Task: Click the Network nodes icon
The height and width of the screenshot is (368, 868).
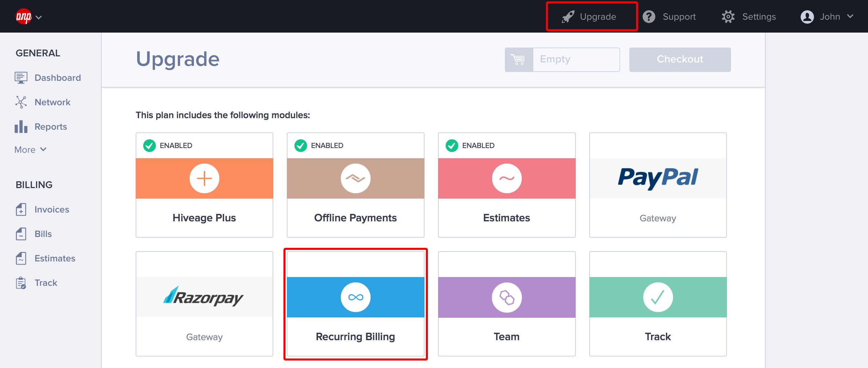Action: [21, 102]
